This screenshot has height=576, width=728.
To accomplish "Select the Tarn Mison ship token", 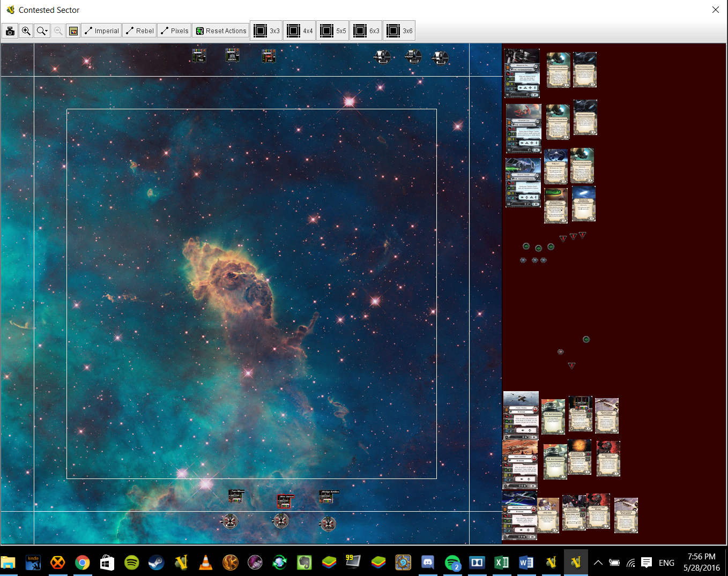I will click(236, 496).
